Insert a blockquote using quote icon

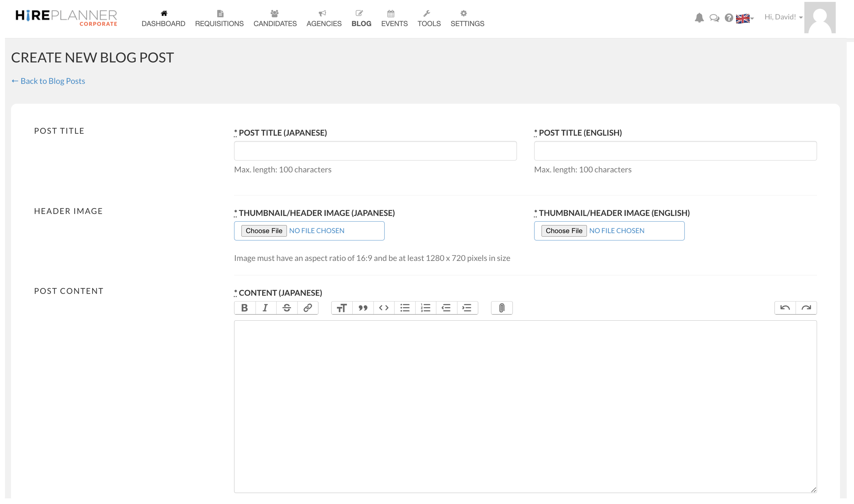coord(363,308)
